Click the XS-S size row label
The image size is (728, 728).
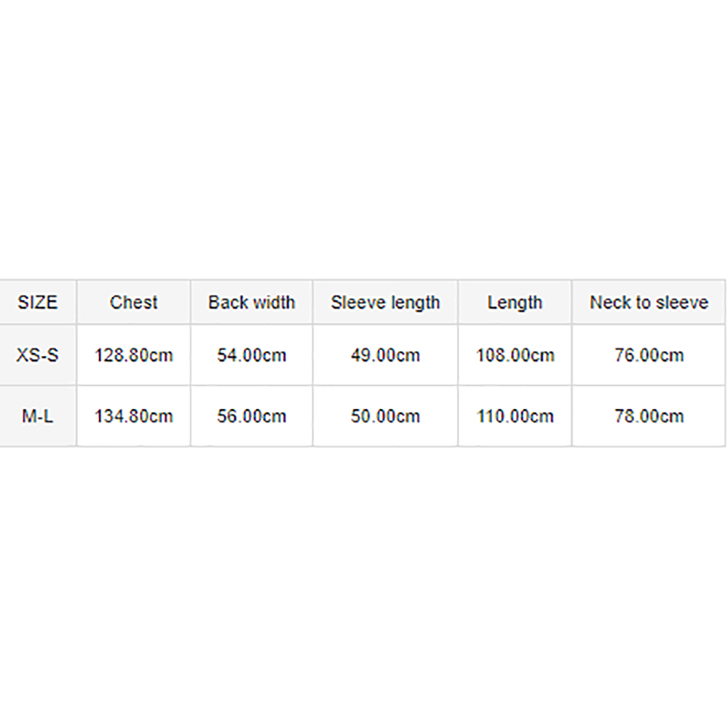38,355
